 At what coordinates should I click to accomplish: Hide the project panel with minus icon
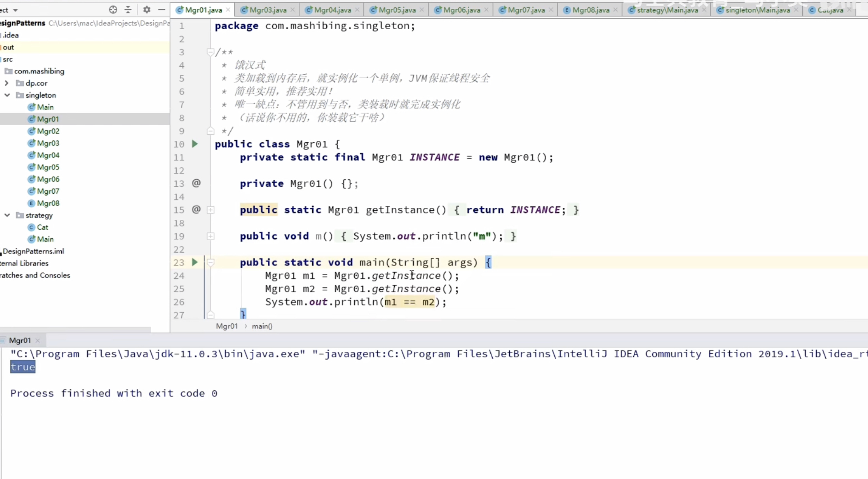(x=162, y=9)
